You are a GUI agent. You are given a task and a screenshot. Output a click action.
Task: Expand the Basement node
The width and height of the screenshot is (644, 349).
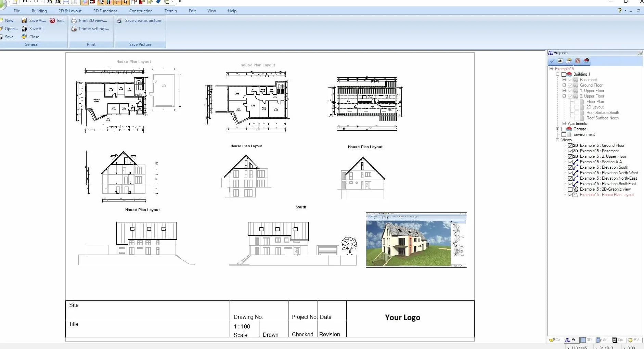pos(564,80)
